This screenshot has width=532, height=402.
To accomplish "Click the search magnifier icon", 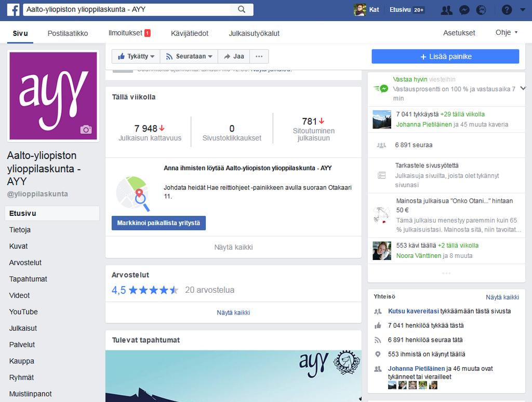I will coord(242,9).
